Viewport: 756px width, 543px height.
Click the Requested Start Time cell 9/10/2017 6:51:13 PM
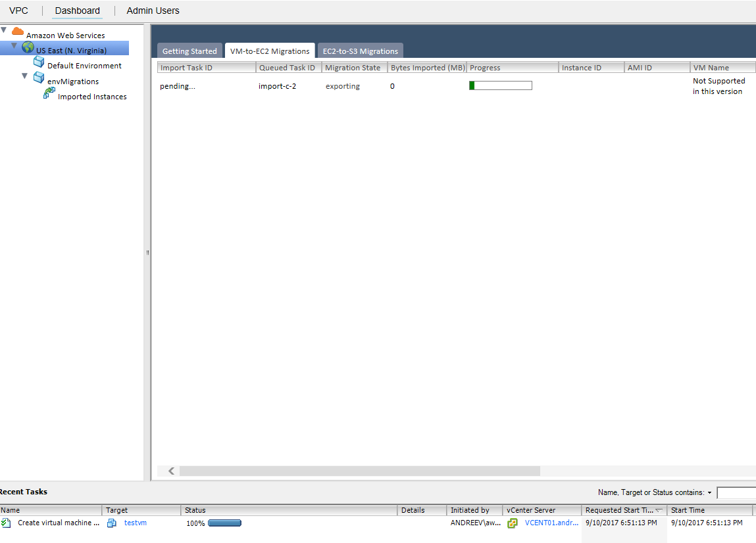click(621, 523)
